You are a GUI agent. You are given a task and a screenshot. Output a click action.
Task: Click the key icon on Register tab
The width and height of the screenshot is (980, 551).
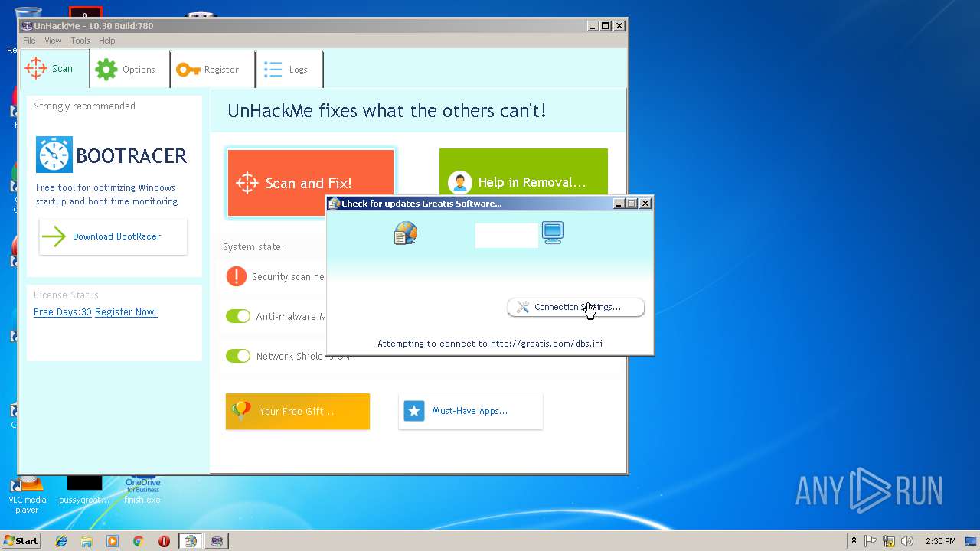(x=188, y=70)
